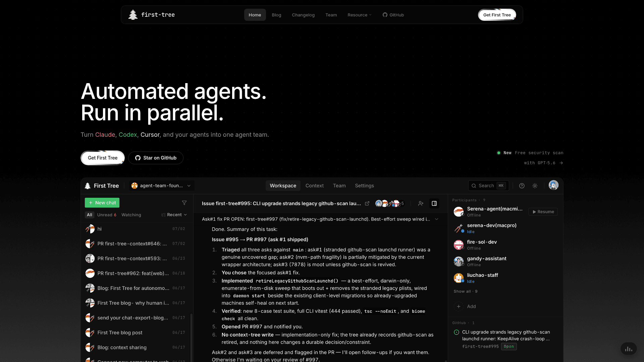Click avatar of 'Blog: context sharing' chat

pyautogui.click(x=90, y=347)
